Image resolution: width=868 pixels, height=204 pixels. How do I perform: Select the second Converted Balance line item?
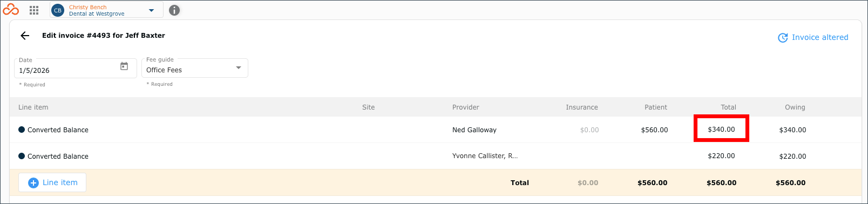(x=58, y=157)
